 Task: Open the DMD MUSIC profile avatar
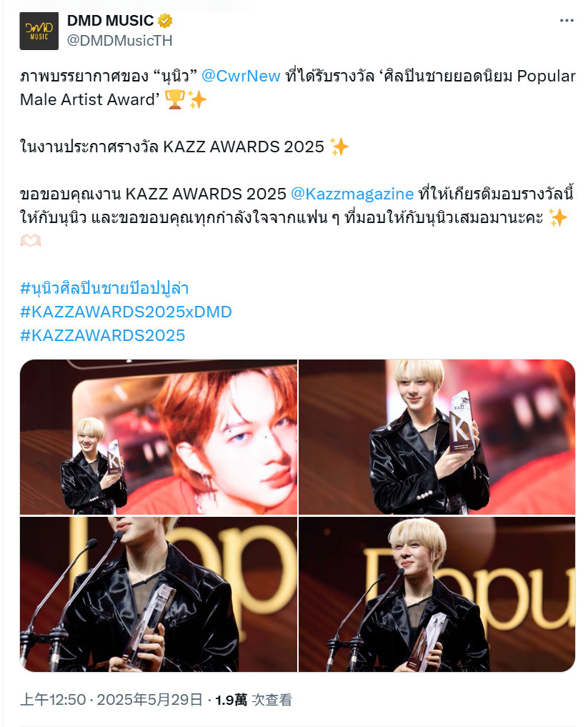[39, 31]
